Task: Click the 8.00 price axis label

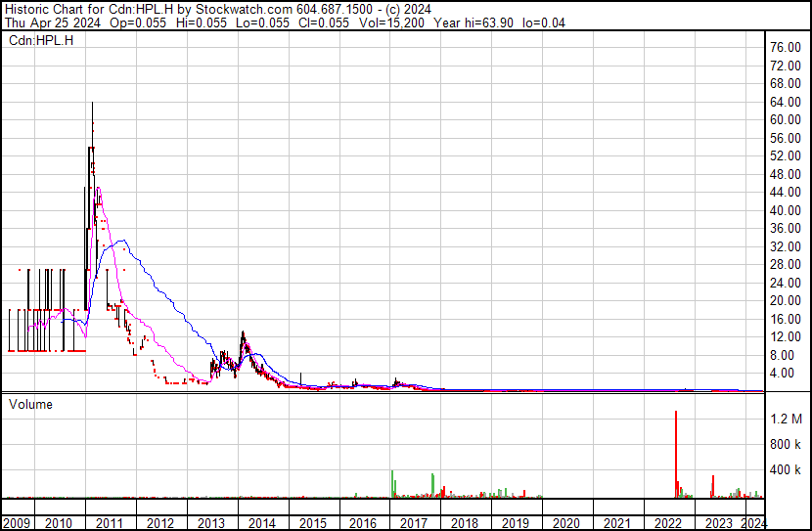Action: coord(782,356)
